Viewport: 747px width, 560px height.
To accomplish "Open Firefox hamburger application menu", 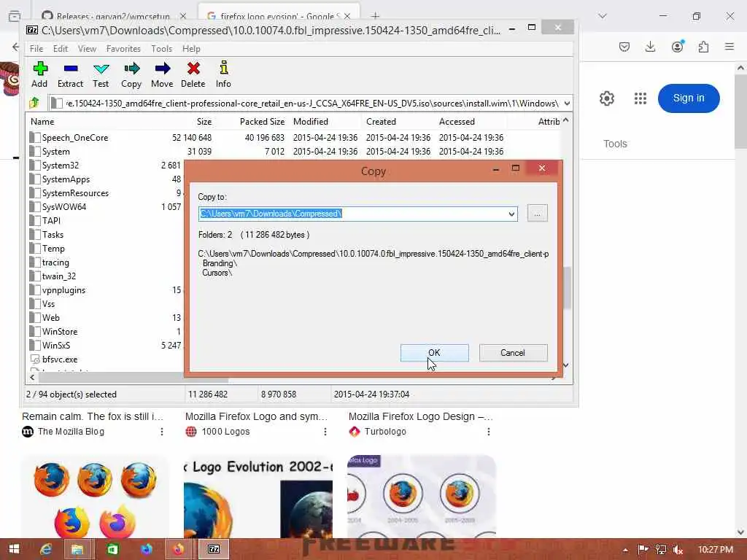I will (729, 47).
